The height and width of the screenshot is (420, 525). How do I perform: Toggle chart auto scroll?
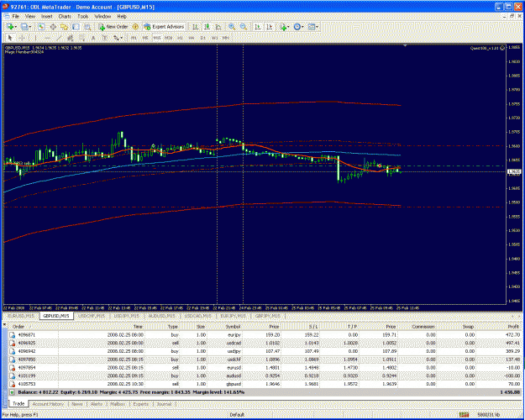pyautogui.click(x=258, y=27)
